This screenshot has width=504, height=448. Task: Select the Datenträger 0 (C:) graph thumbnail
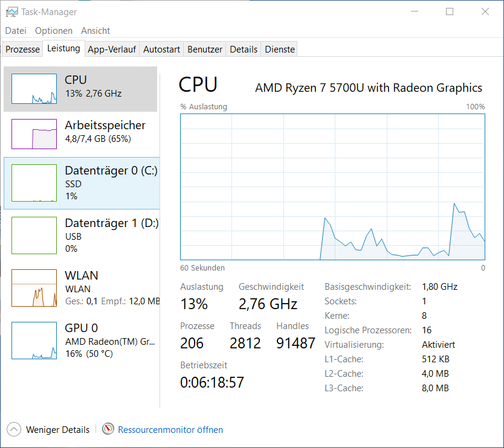pos(34,184)
